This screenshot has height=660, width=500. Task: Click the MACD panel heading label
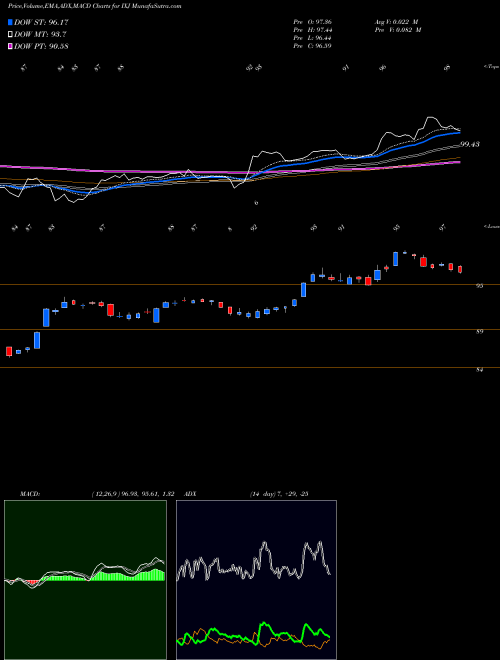click(x=29, y=494)
